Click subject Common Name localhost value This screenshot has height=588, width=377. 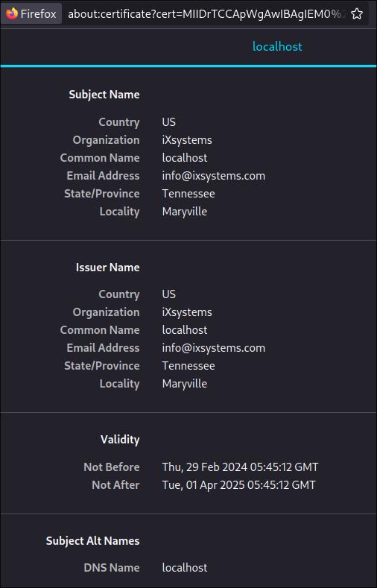[184, 158]
